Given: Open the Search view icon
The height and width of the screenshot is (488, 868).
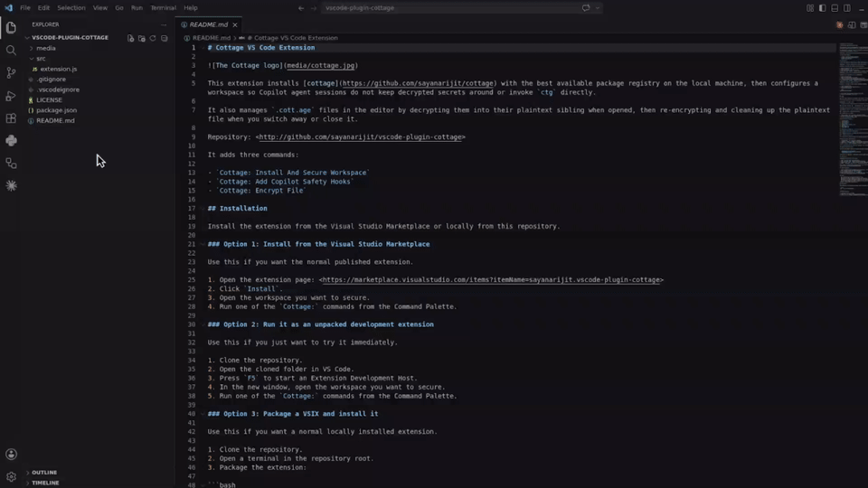Looking at the screenshot, I should [11, 51].
